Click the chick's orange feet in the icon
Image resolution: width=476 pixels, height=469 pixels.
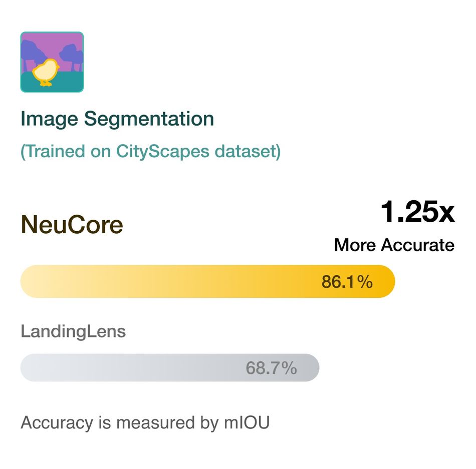(x=46, y=84)
